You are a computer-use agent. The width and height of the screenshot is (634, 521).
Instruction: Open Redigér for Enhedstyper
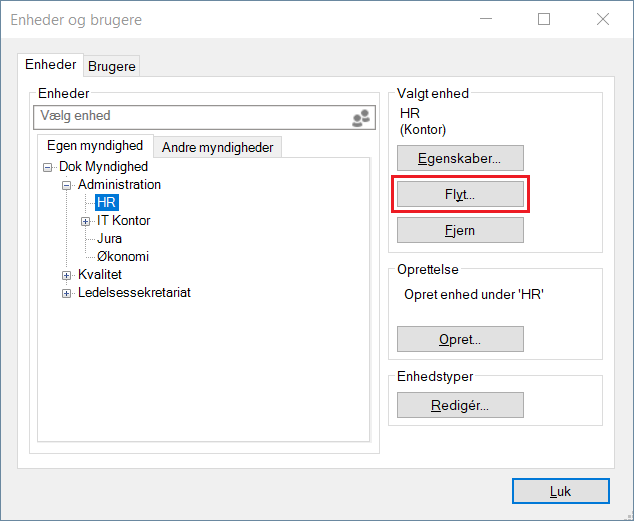coord(460,405)
